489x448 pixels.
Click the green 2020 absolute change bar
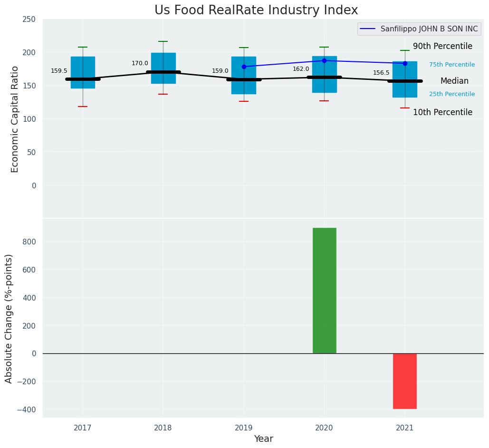pyautogui.click(x=324, y=291)
